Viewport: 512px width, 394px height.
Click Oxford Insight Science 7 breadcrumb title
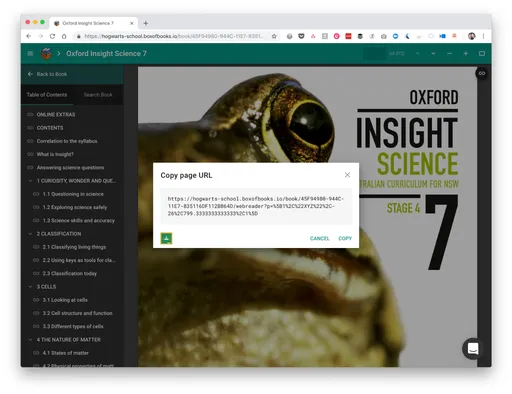pos(106,54)
